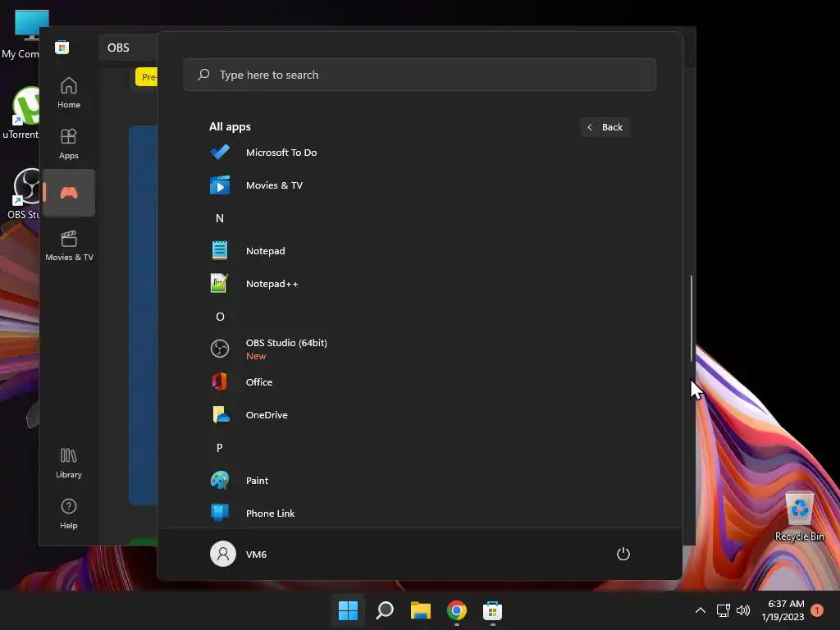
Task: Open OneDrive app icon
Action: pyautogui.click(x=220, y=414)
